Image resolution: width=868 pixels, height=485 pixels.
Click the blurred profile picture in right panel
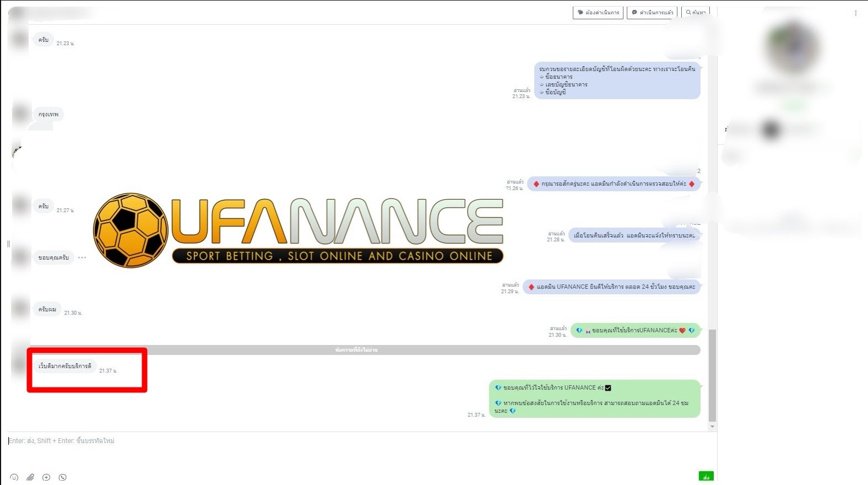pos(792,47)
